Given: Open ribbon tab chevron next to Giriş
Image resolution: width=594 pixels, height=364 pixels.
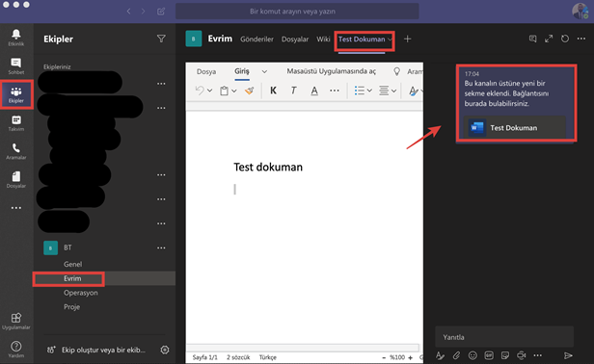Looking at the screenshot, I should pos(264,71).
